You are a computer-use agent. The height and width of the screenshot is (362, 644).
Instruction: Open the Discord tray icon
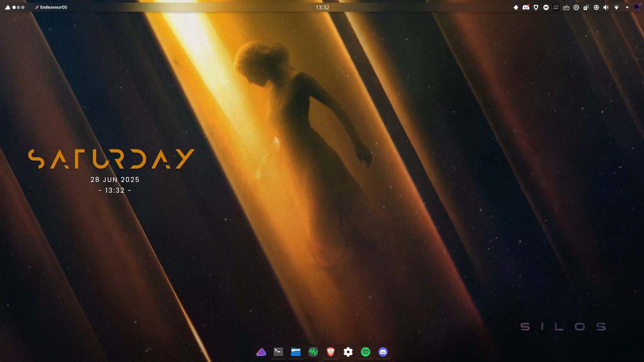pos(526,7)
